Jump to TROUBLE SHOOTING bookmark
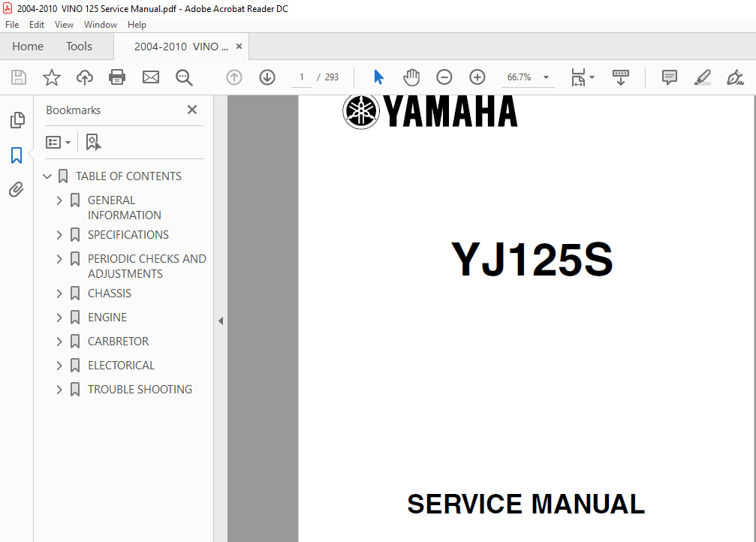 pyautogui.click(x=140, y=390)
